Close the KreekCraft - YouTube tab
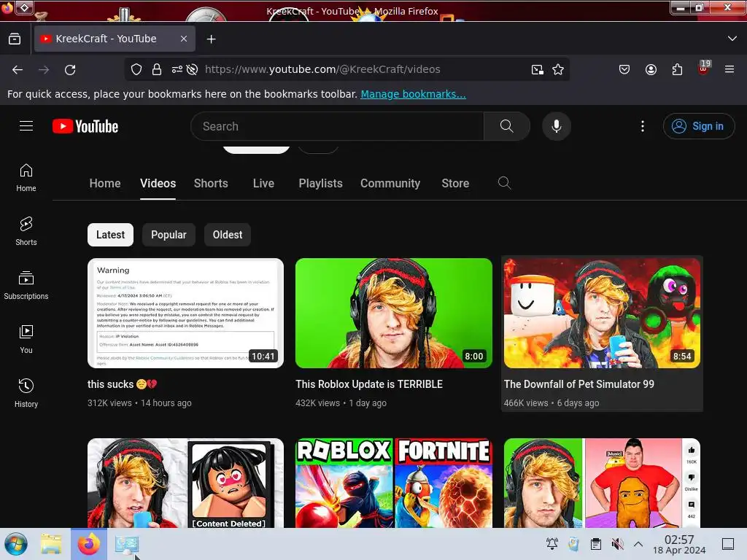Viewport: 747px width, 560px height. point(184,39)
